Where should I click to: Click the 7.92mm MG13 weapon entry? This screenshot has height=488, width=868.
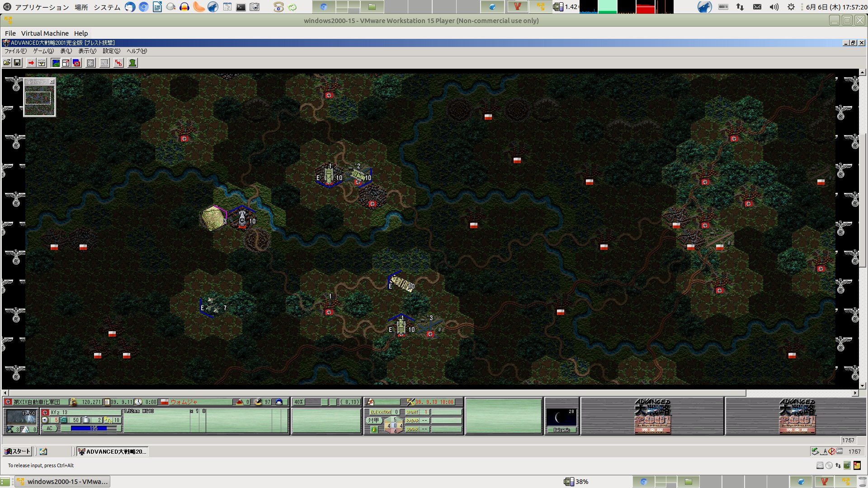pyautogui.click(x=139, y=412)
